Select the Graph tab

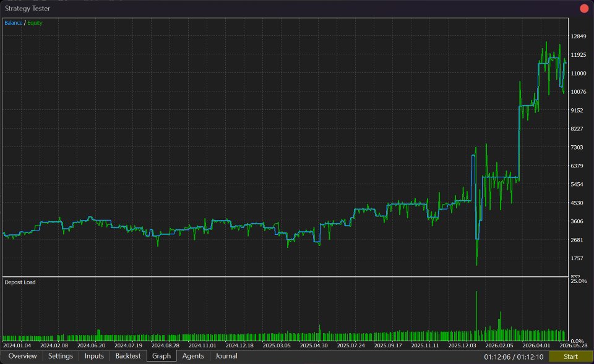click(x=161, y=356)
